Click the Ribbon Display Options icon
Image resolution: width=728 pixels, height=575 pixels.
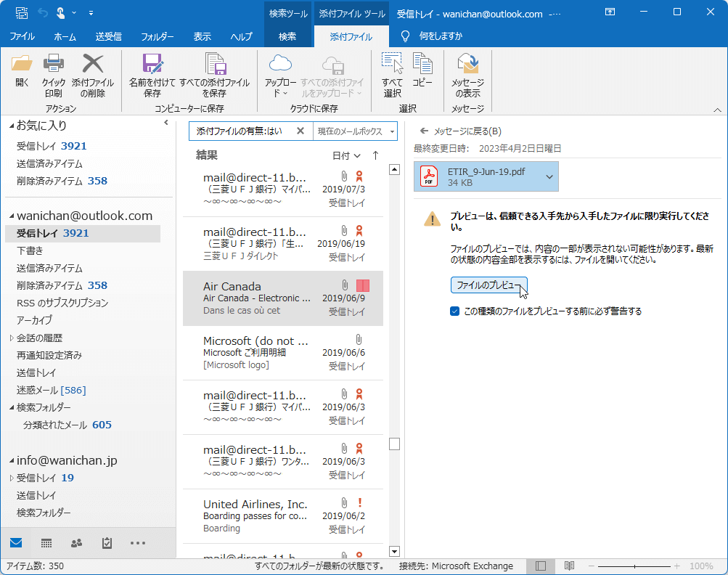pyautogui.click(x=610, y=12)
